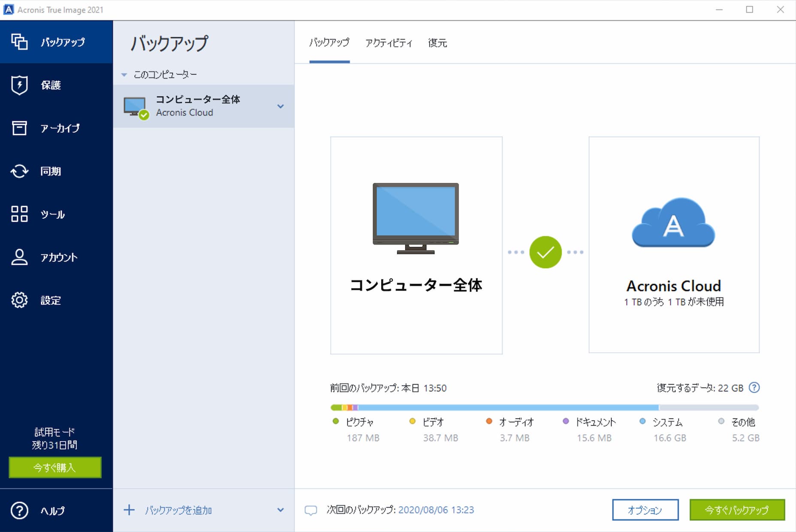
Task: Click the 今すぐバックアップ button
Action: point(737,510)
